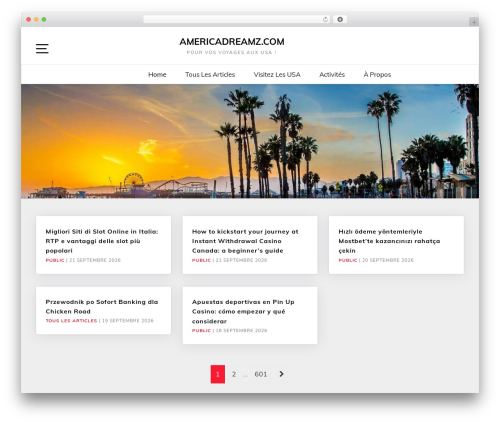
Task: Open a new tab with plus icon
Action: [x=474, y=22]
